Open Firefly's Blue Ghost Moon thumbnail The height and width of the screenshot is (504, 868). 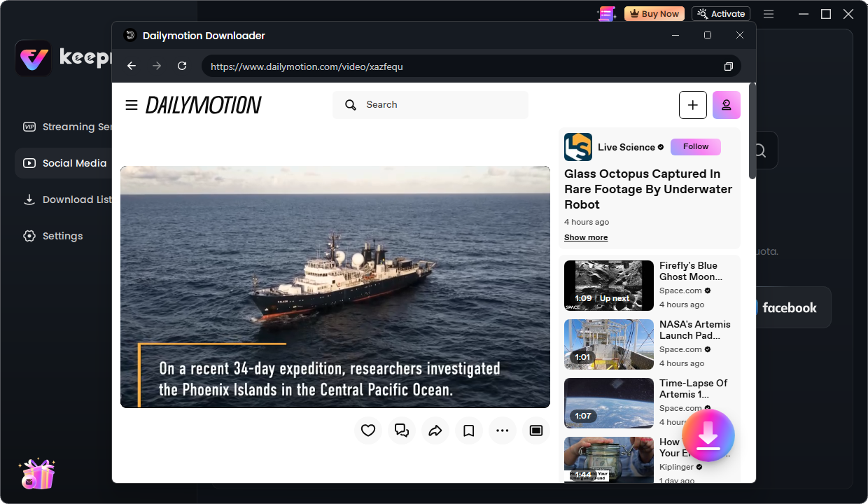coord(609,286)
